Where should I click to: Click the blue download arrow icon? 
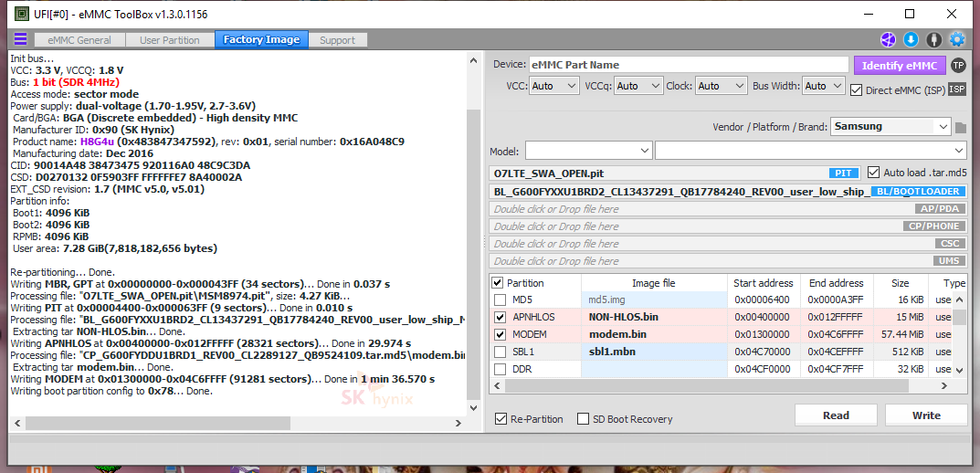pos(911,39)
